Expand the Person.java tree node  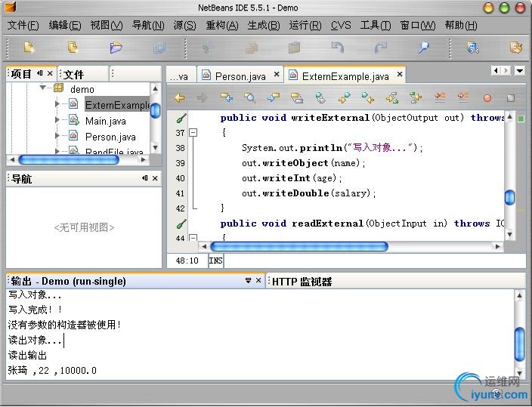pyautogui.click(x=57, y=136)
